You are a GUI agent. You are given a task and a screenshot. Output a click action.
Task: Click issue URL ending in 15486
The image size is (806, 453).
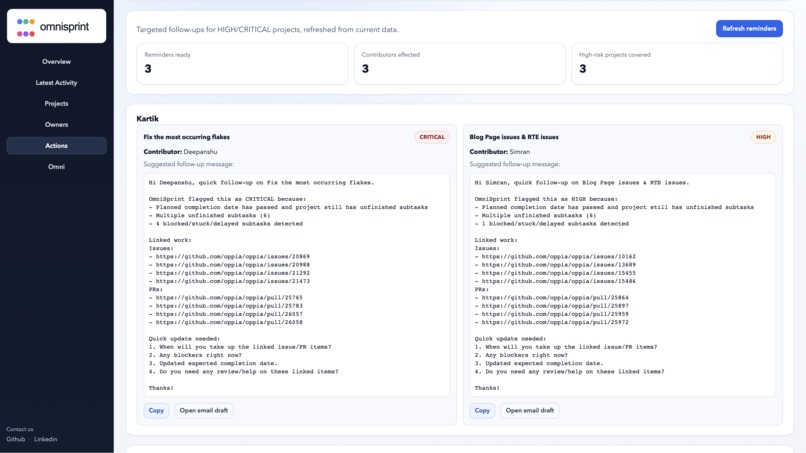click(559, 281)
